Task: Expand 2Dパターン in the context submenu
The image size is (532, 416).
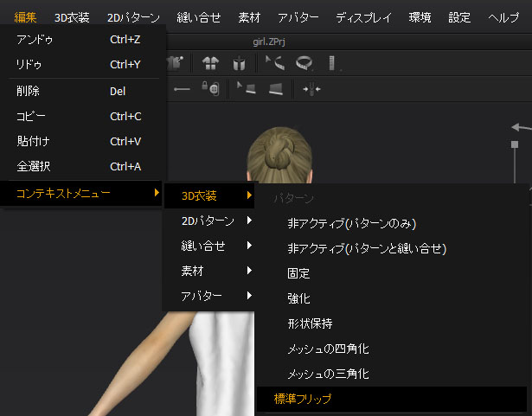Action: coord(209,221)
